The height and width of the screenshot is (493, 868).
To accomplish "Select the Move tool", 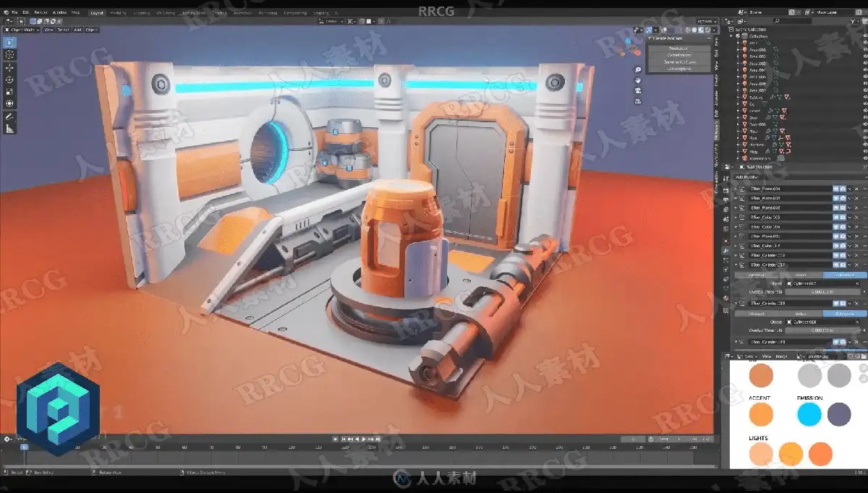I will click(9, 67).
